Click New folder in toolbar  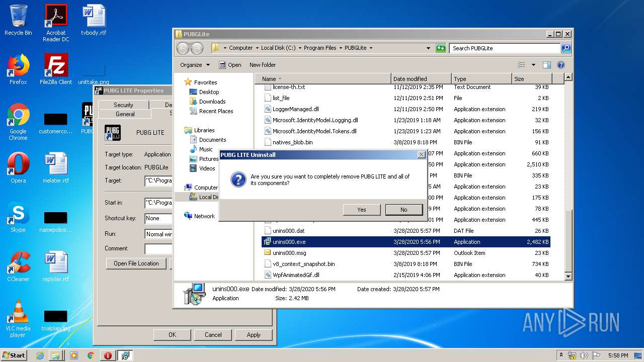click(x=263, y=65)
